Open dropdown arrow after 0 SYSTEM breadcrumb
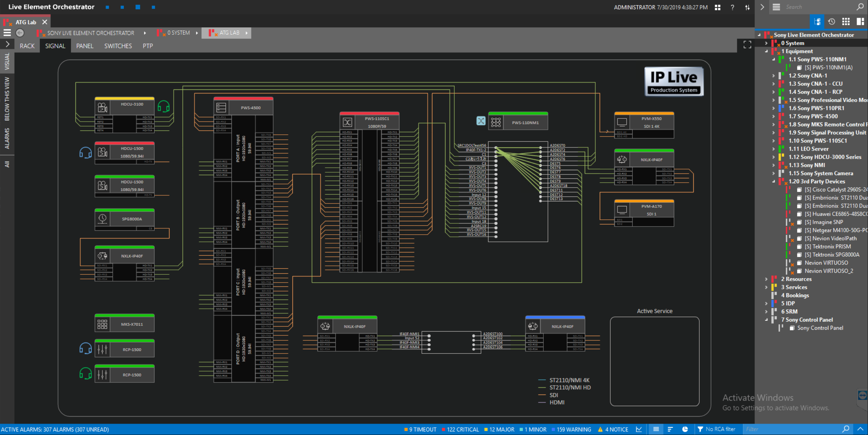 [197, 33]
